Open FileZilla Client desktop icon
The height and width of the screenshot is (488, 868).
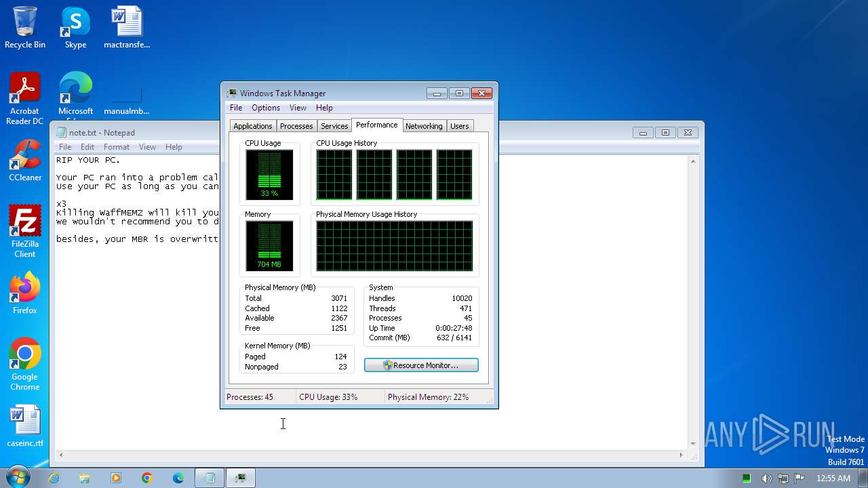tap(25, 231)
